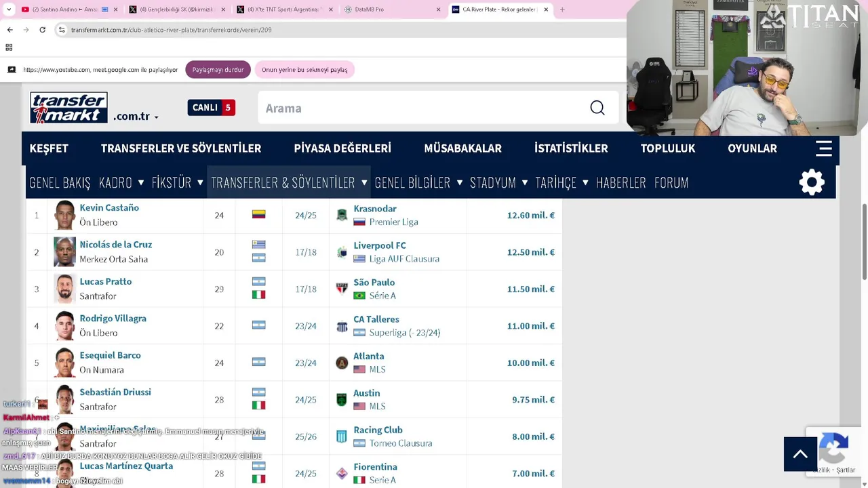
Task: Switch to TNT Sports Argentina tab
Action: click(285, 9)
